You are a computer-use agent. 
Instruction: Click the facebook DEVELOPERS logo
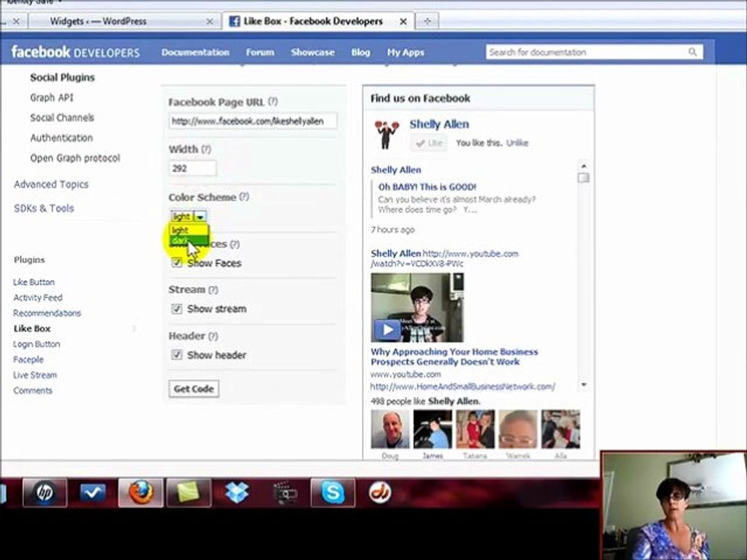(75, 52)
